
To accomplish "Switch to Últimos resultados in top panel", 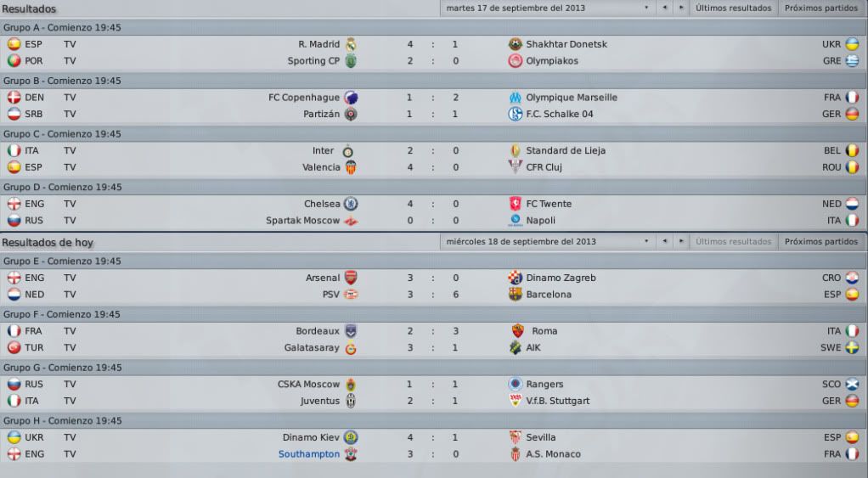I will pos(734,8).
